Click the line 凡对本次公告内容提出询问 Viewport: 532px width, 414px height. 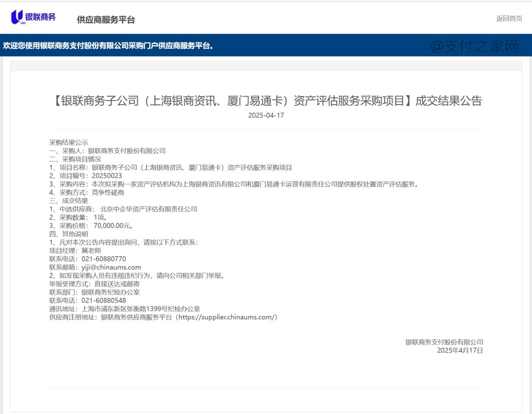coord(124,242)
